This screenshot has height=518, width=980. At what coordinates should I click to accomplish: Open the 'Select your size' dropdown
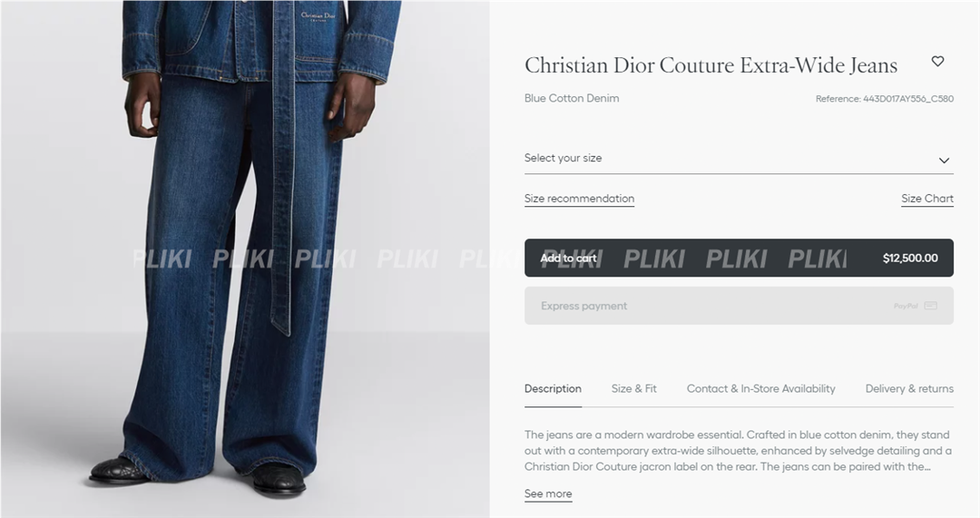[x=739, y=159]
